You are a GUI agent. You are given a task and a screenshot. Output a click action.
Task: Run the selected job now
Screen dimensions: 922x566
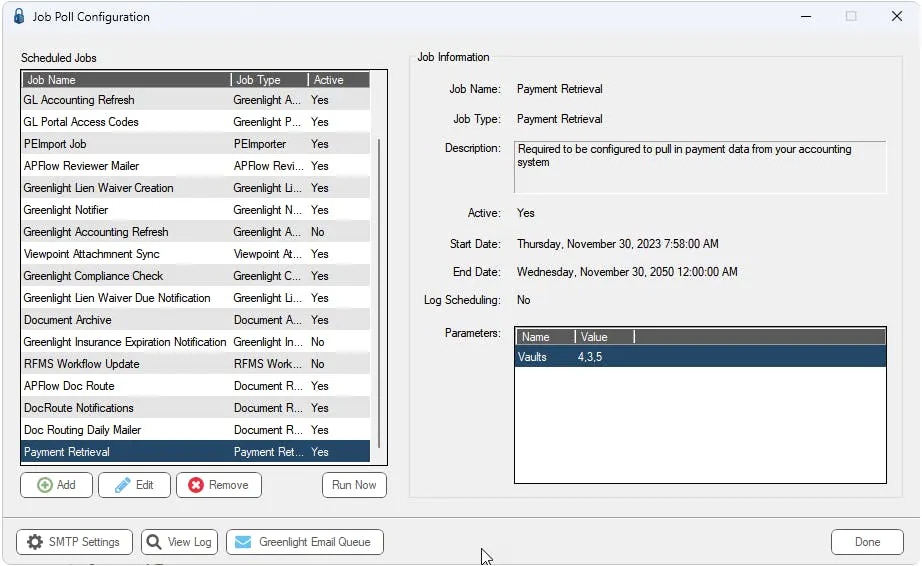354,485
